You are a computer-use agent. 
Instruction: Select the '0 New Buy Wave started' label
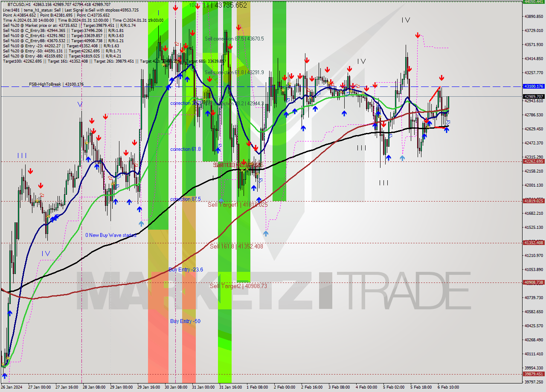pyautogui.click(x=111, y=235)
